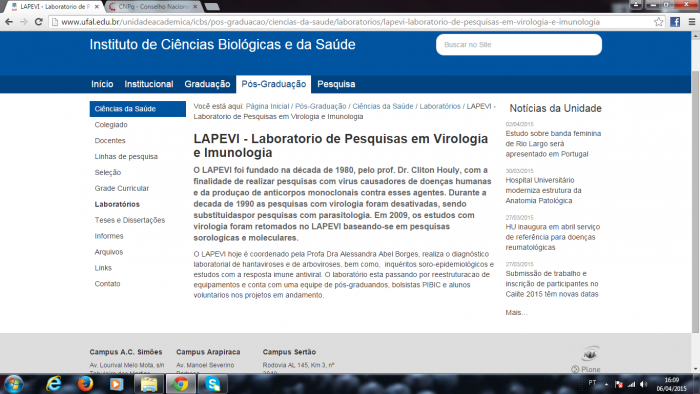Click the vertical page scrollbar thumb
The width and height of the screenshot is (700, 394).
tap(695, 201)
